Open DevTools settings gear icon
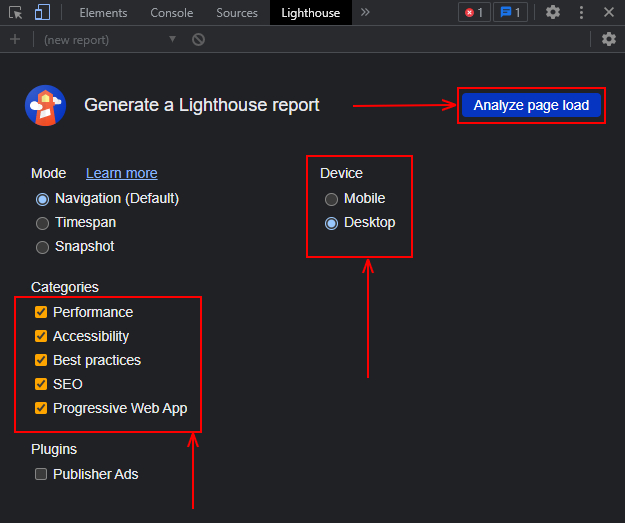 click(552, 12)
